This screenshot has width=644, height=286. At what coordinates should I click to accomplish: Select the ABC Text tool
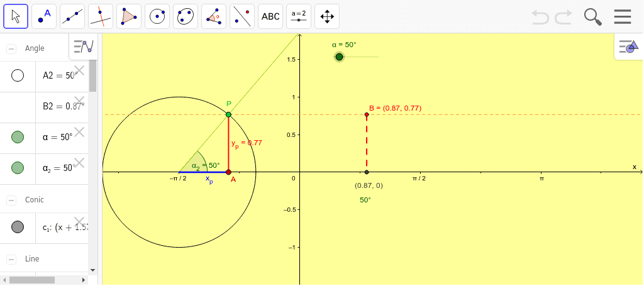click(270, 16)
